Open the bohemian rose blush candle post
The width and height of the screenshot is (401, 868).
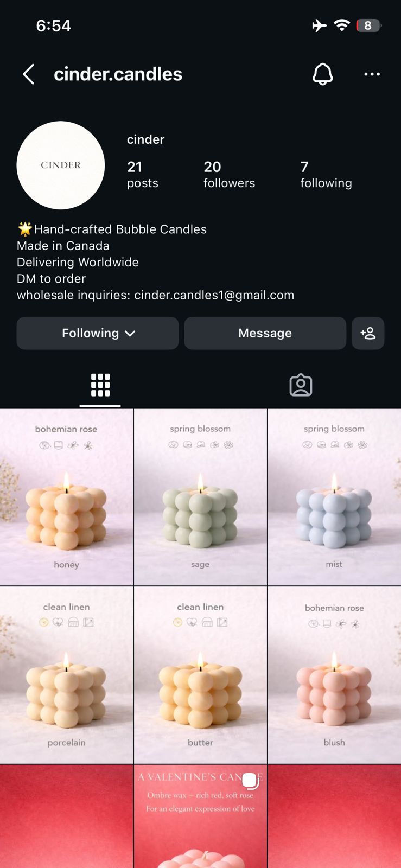point(334,675)
